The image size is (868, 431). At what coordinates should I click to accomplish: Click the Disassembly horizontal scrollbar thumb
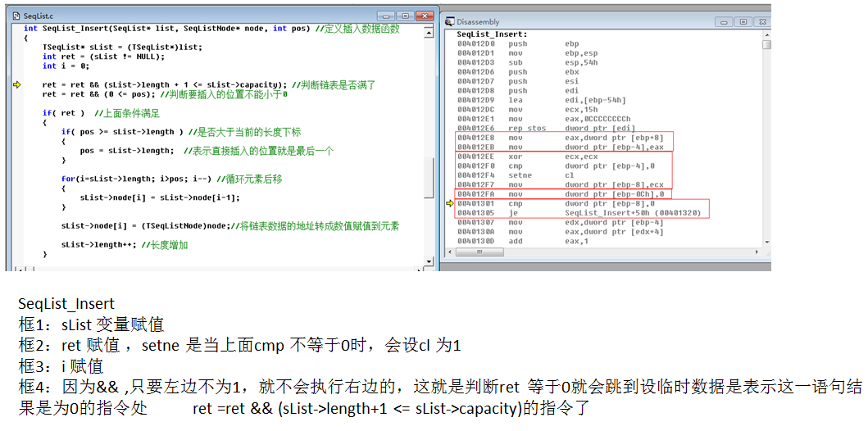tap(479, 252)
